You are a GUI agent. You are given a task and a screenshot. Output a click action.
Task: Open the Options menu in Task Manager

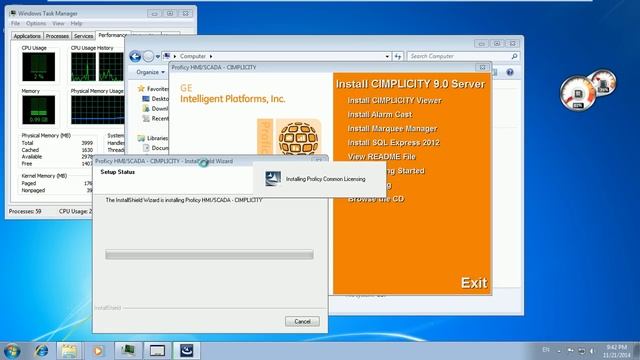(36, 24)
